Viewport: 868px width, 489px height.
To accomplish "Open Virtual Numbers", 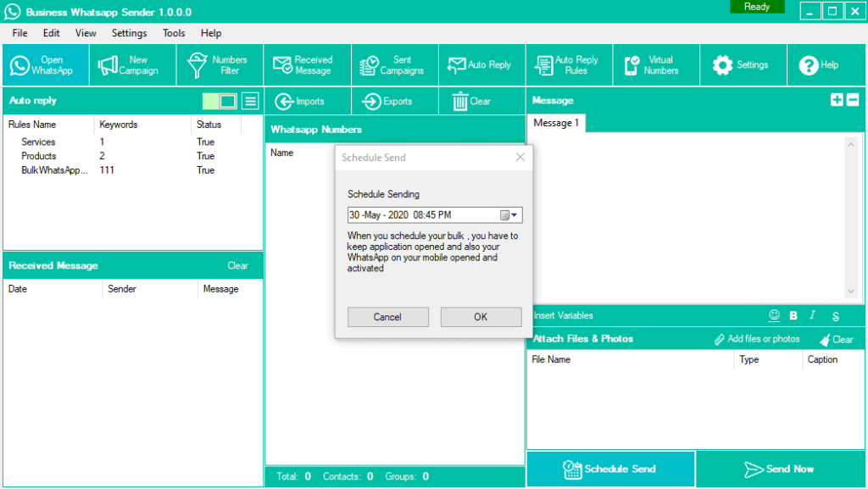I will (653, 65).
